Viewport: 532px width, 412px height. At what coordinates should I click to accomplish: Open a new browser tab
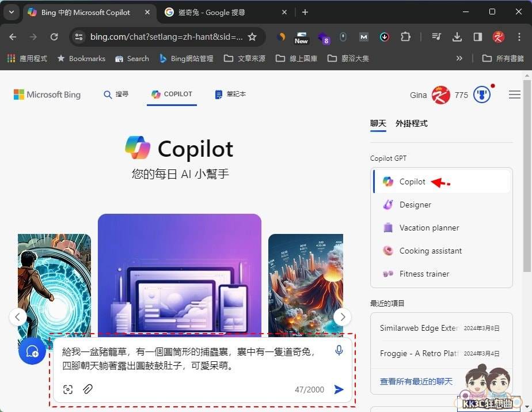coord(305,12)
